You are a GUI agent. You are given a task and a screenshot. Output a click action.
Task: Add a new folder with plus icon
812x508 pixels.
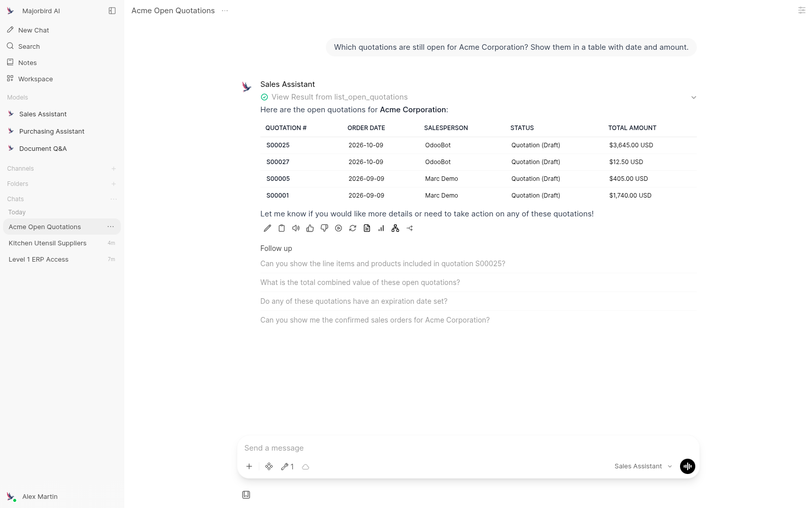point(114,184)
